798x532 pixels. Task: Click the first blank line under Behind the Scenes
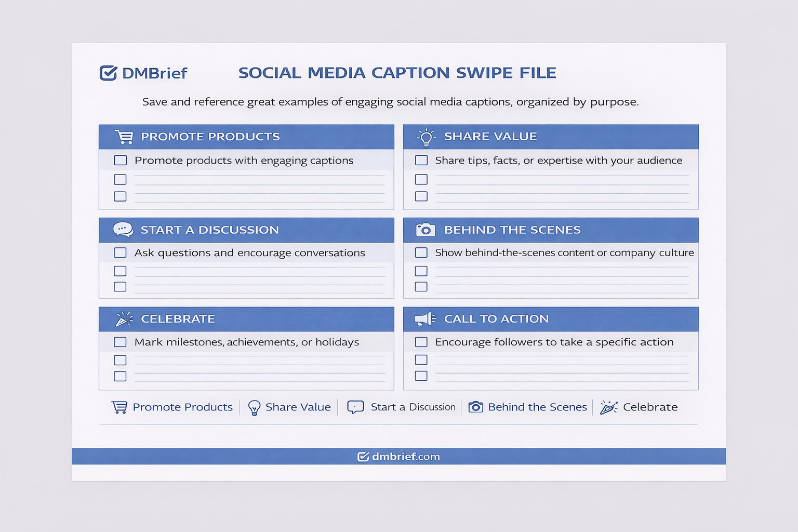562,271
